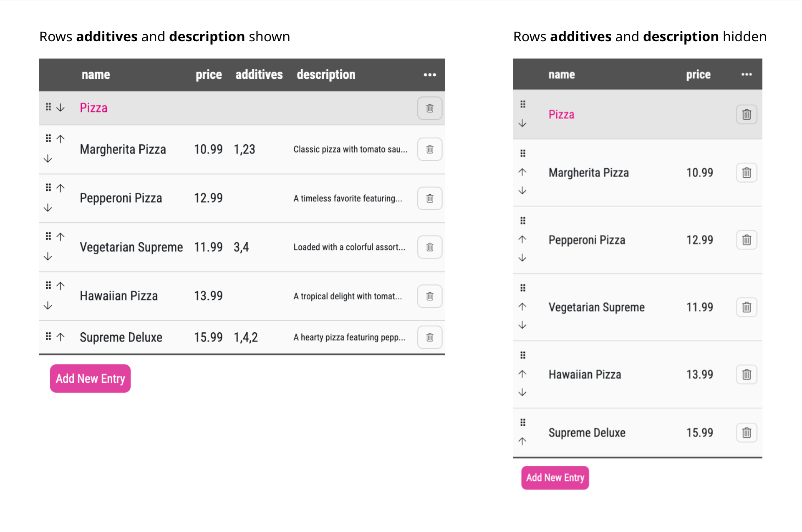Delete Vegetarian Supreme in the left table

430,247
